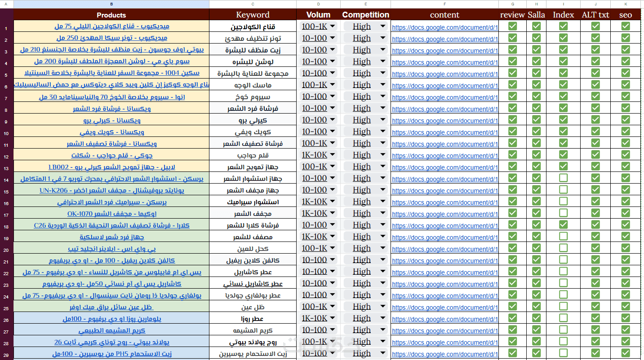Uncheck the review checkbox in row 1
The image size is (644, 360).
pos(512,26)
